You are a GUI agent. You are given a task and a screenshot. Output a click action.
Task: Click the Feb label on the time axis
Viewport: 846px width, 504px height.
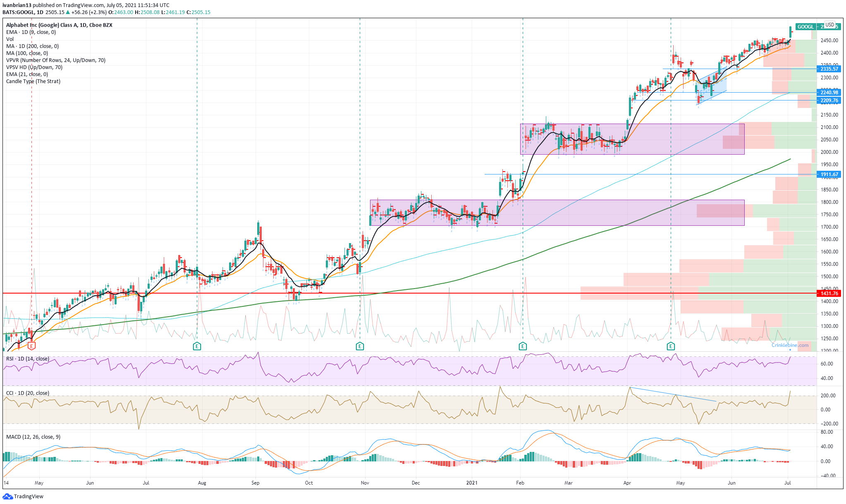[x=520, y=483]
